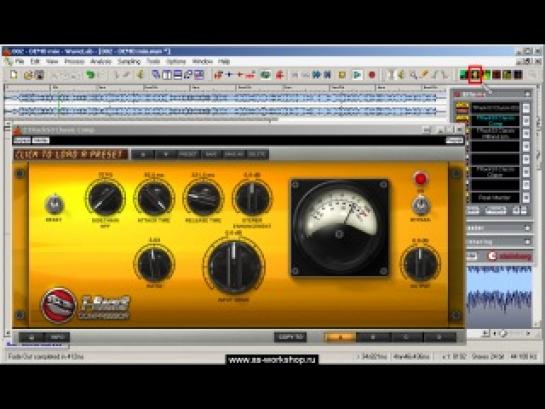545x409 pixels.
Task: Open the Edit menu
Action: point(35,62)
